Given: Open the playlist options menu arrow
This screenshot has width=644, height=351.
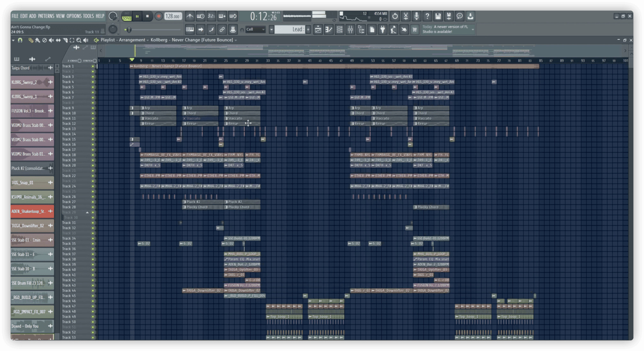Looking at the screenshot, I should pos(13,40).
